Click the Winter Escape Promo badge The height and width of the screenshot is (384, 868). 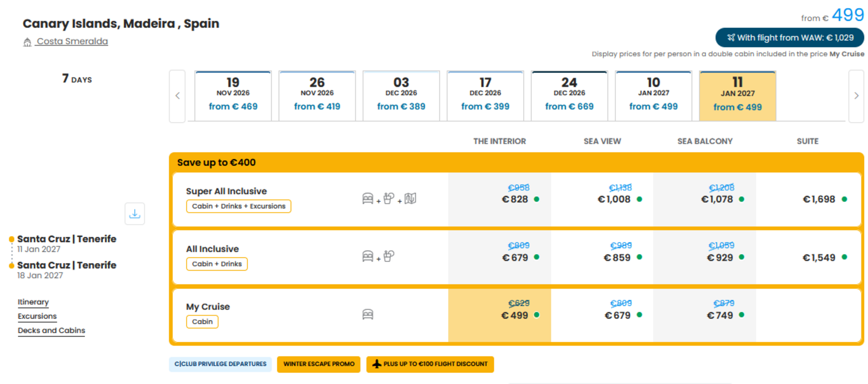[319, 364]
